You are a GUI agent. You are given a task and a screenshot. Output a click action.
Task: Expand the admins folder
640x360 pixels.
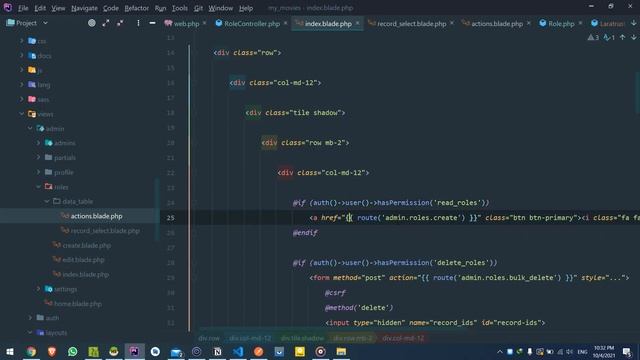(x=38, y=143)
